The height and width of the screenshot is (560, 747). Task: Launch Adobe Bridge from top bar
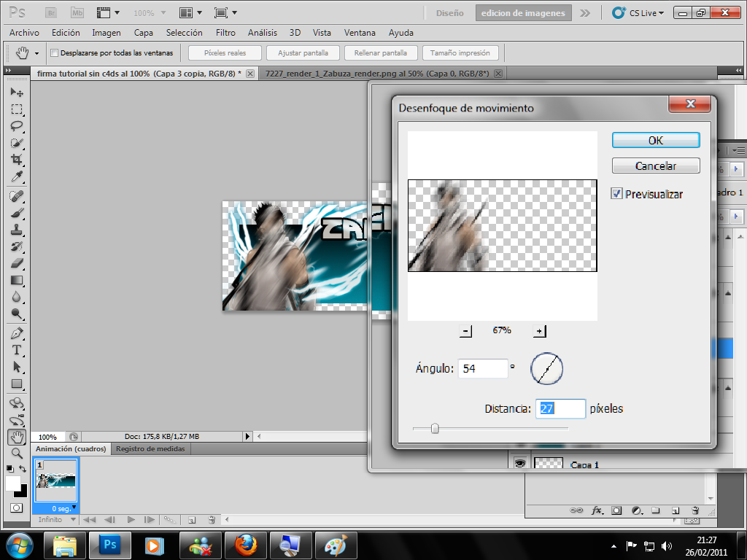pos(51,13)
